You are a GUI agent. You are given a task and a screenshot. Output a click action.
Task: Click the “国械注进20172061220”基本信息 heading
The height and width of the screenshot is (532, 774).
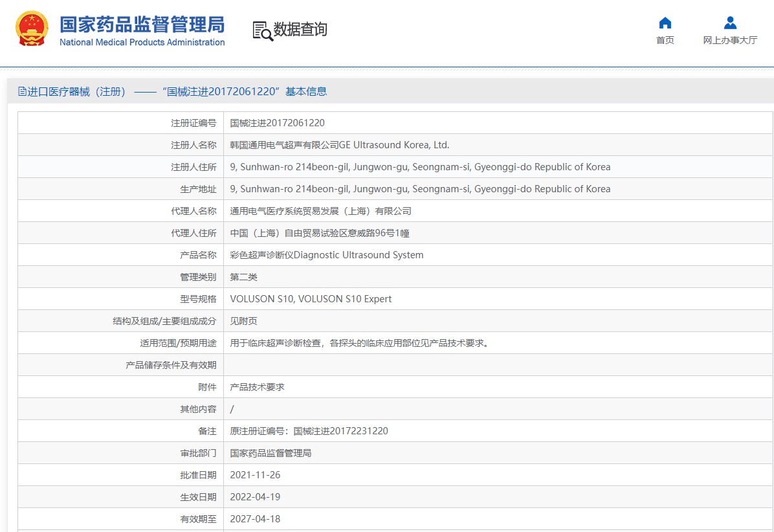click(x=245, y=91)
